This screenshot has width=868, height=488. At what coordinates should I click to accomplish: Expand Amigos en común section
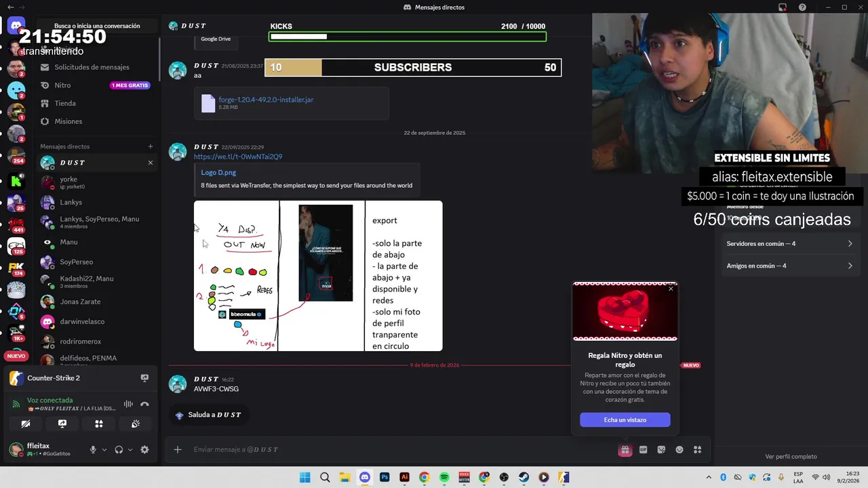tap(789, 266)
